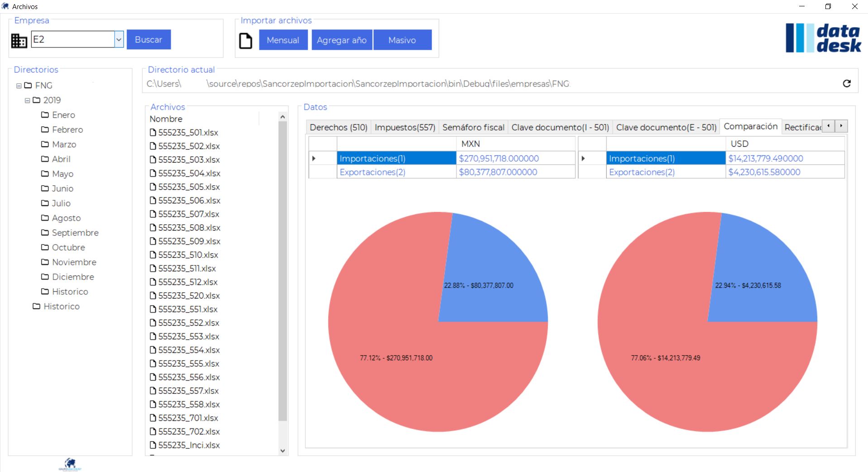The image size is (868, 472).
Task: Switch to the Derechos (510) tab
Action: 338,127
